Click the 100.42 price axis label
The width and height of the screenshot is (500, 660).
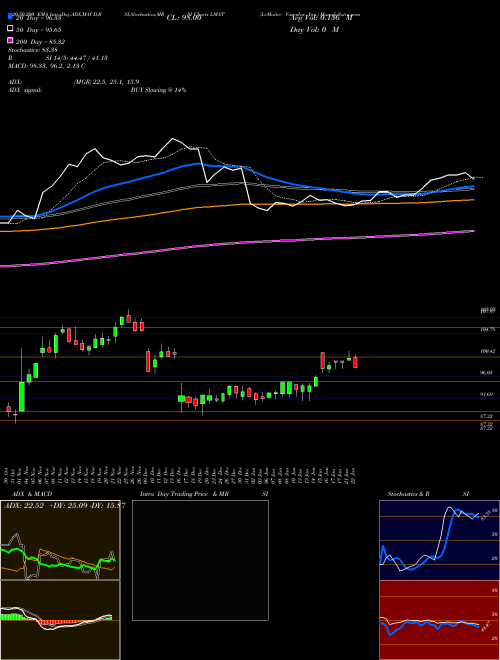point(488,351)
